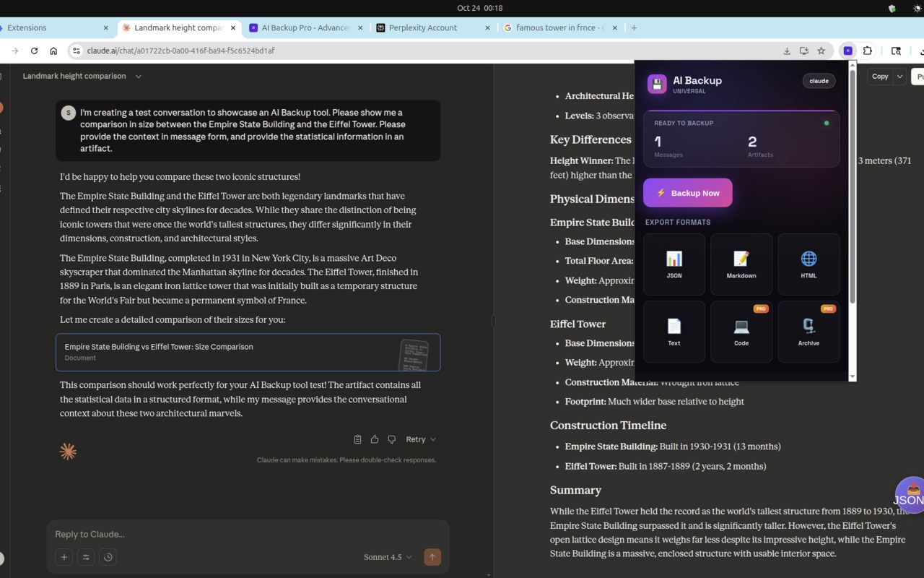Viewport: 924px width, 578px height.
Task: Click 'Construction Timeline' heading
Action: 608,426
